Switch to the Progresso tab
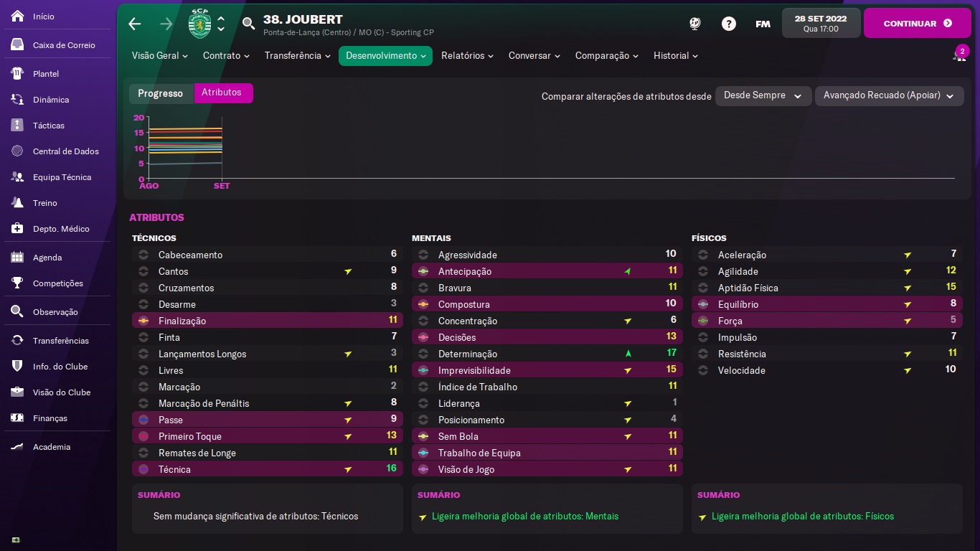 (161, 93)
